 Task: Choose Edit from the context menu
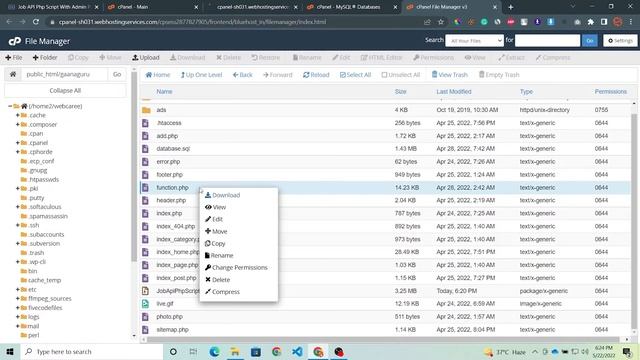click(214, 219)
